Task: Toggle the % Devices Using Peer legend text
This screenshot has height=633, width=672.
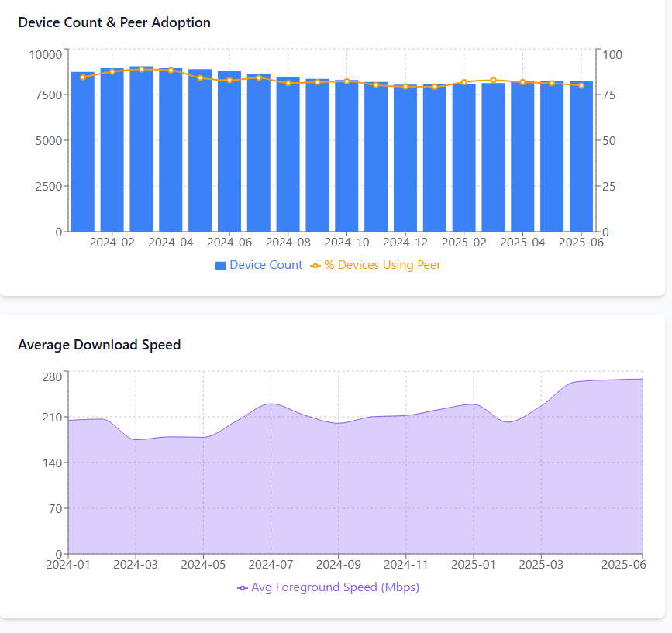Action: coord(382,265)
